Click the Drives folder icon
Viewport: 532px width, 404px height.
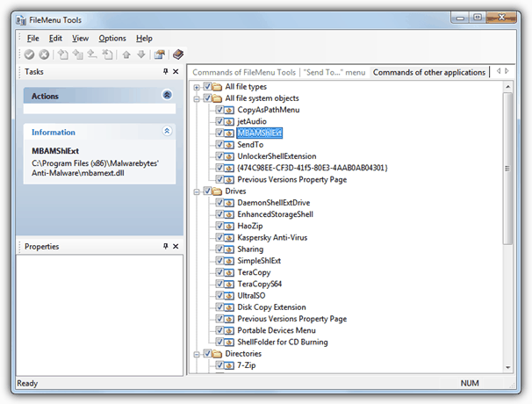(217, 191)
